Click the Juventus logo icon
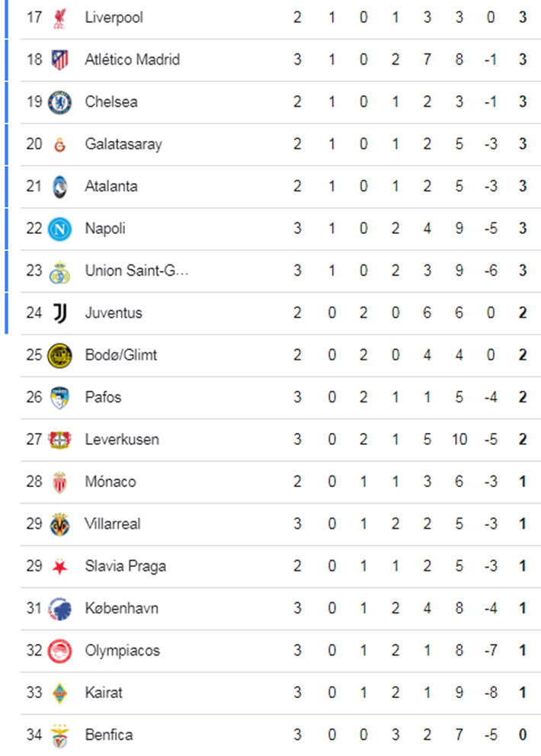Image resolution: width=541 pixels, height=756 pixels. click(59, 312)
